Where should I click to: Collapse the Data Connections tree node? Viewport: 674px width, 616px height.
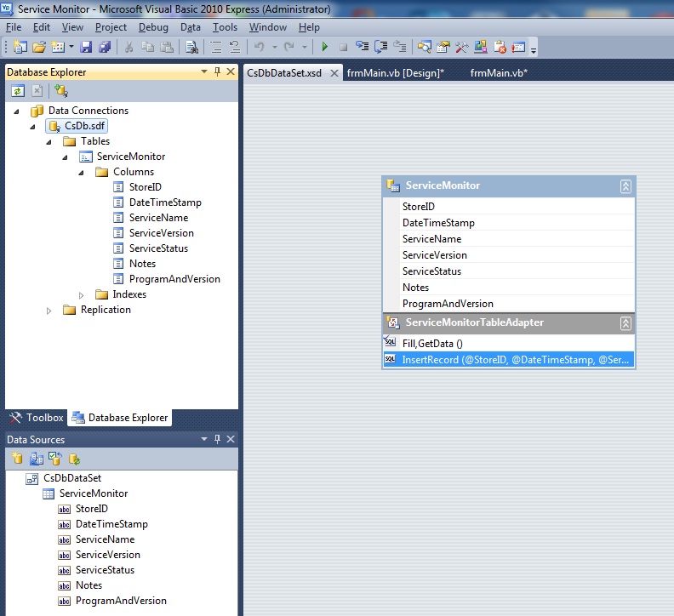coord(16,111)
